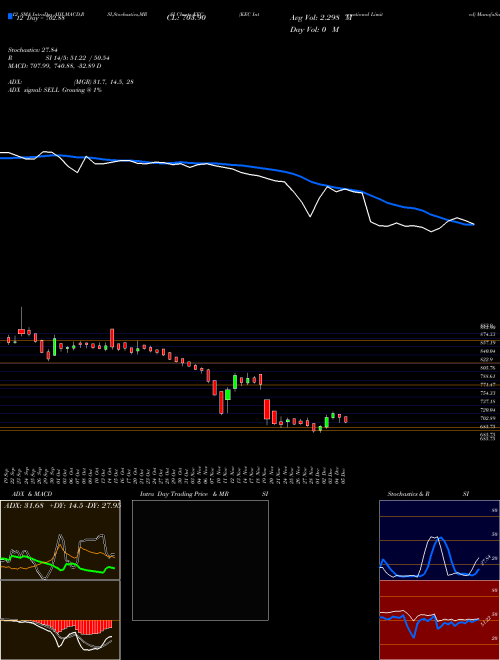
Task: Select the '12 Day = 702.88' label
Action: tap(40, 18)
